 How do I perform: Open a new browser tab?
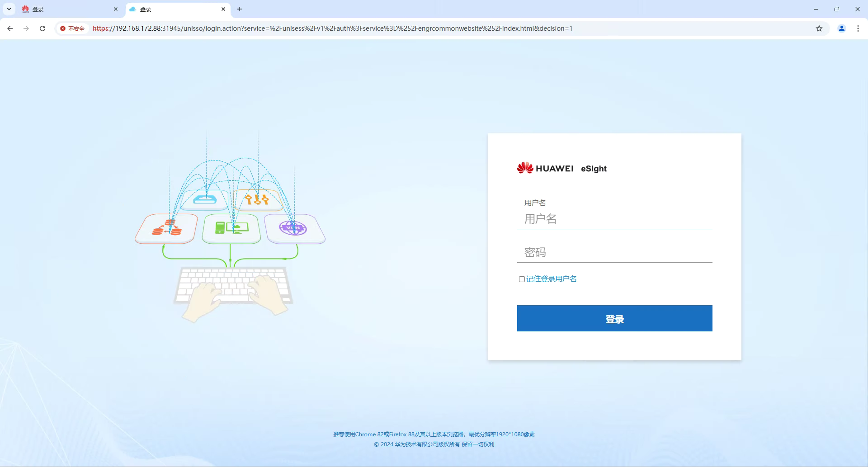240,9
